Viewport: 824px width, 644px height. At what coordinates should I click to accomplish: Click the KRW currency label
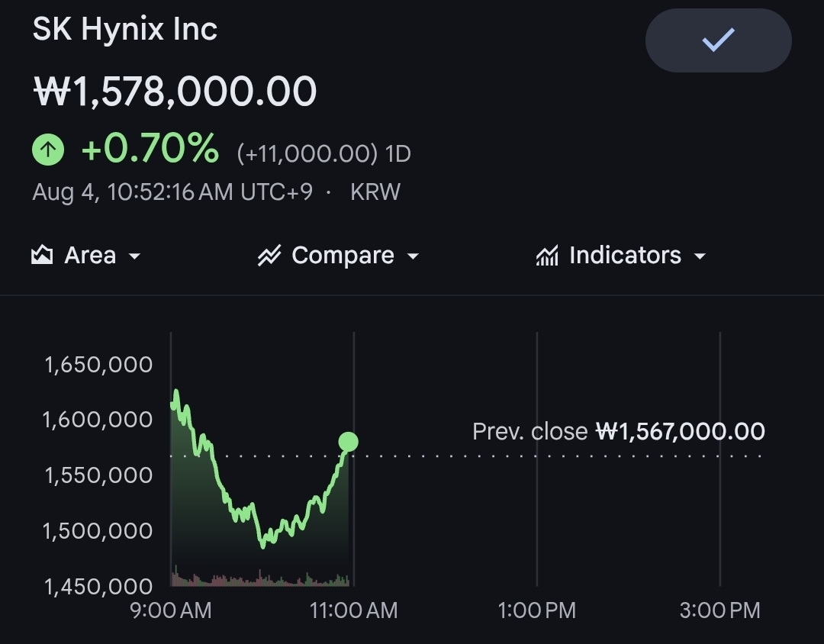tap(375, 192)
